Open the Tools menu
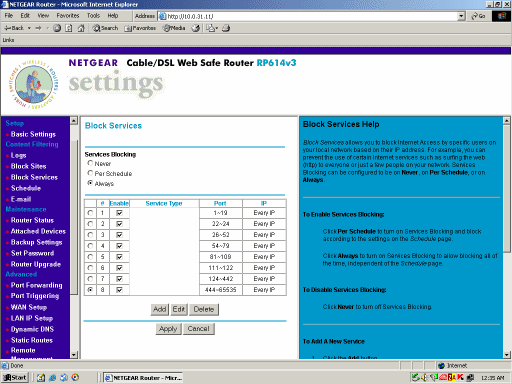512x384 pixels. point(93,16)
